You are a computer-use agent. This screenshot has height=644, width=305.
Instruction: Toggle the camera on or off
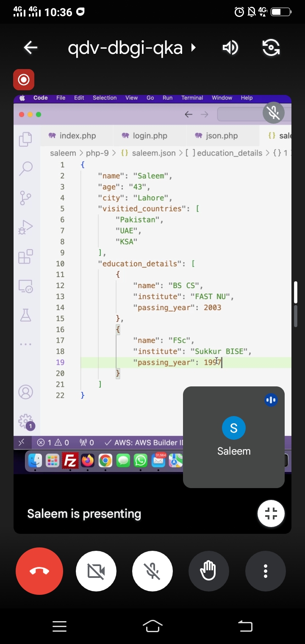(96, 571)
